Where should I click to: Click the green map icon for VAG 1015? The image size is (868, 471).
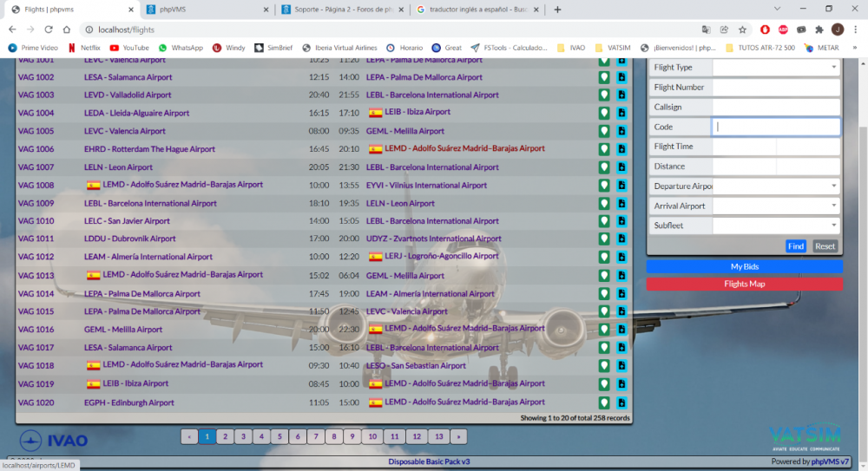[x=603, y=311]
